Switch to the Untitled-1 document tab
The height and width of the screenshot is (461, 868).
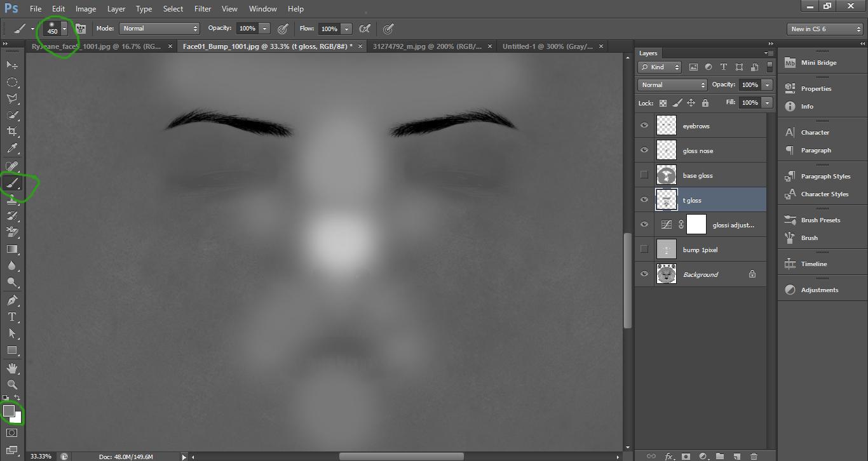click(x=548, y=46)
